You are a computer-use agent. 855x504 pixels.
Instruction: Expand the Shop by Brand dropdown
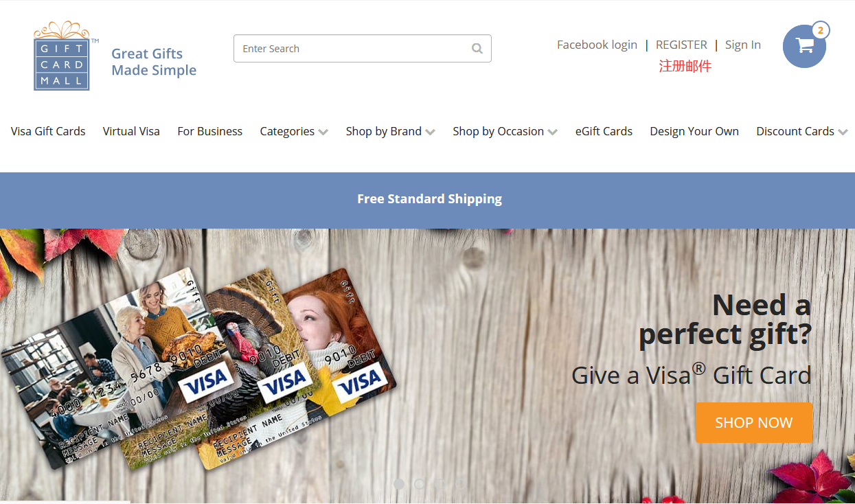pyautogui.click(x=390, y=131)
